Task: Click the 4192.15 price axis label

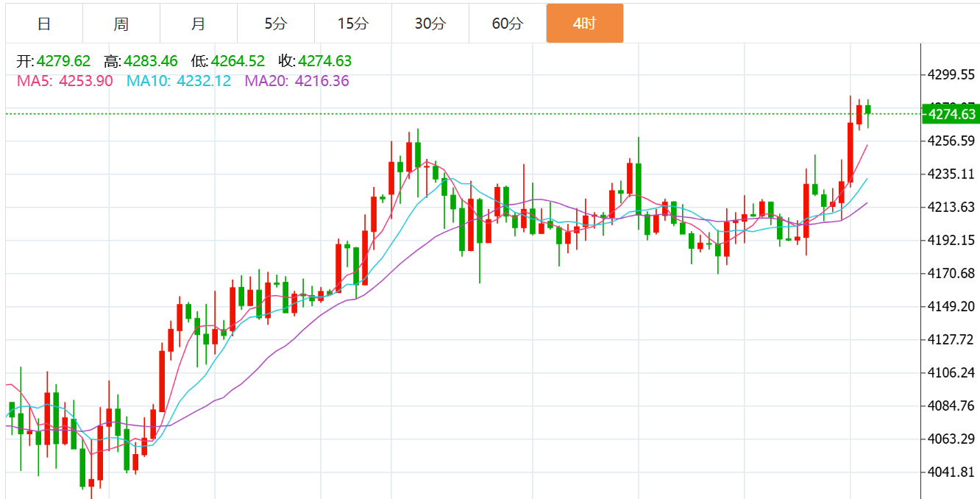Action: (x=951, y=240)
